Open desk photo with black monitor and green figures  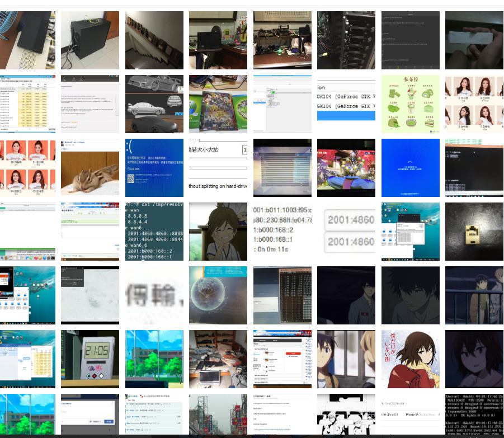point(218,40)
